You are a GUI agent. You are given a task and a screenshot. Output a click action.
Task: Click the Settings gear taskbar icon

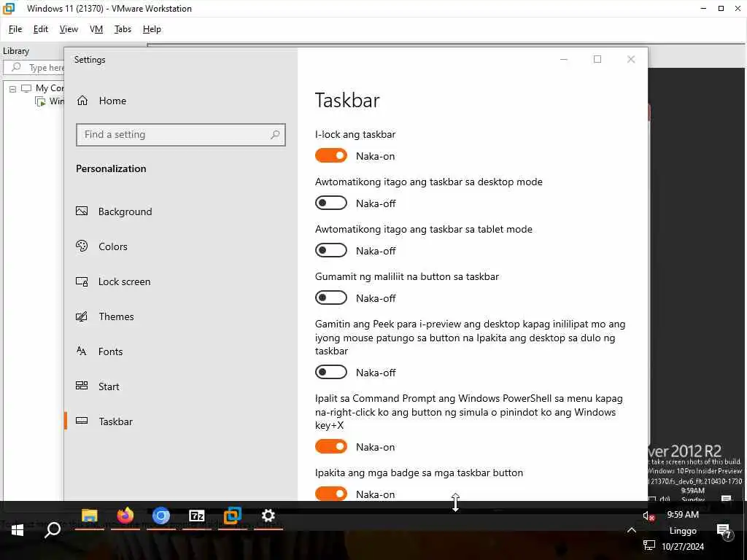(x=268, y=516)
